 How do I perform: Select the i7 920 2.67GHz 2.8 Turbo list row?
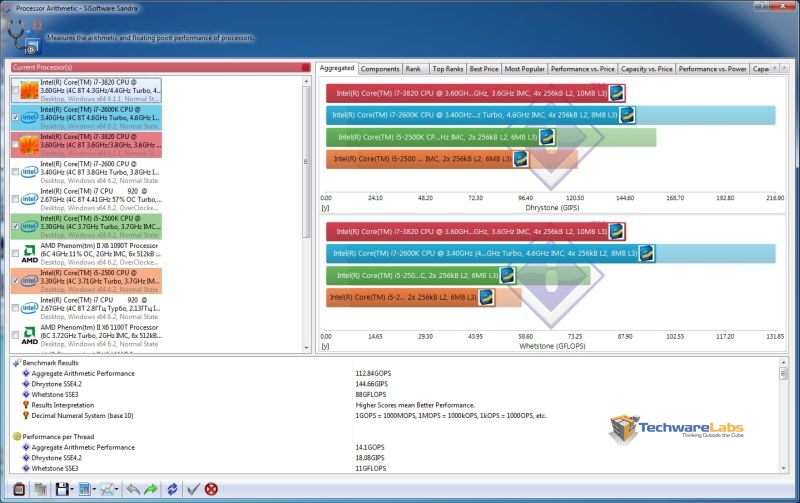coord(87,308)
